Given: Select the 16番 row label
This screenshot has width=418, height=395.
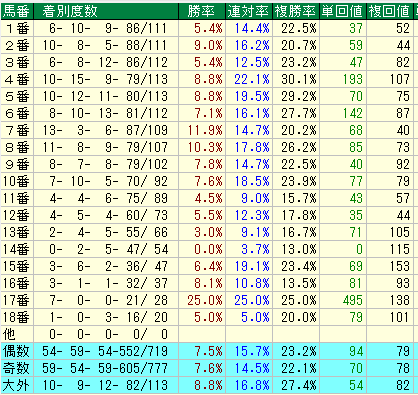Looking at the screenshot, I should 17,283.
